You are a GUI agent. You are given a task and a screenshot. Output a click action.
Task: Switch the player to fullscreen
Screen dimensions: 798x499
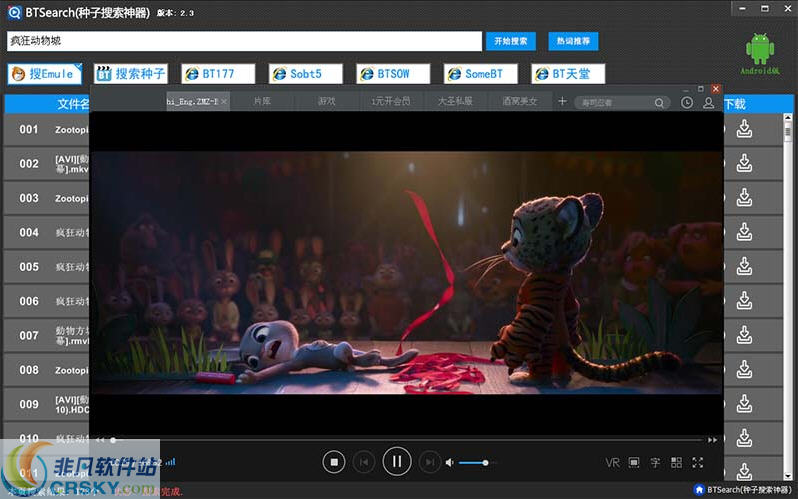tap(698, 463)
